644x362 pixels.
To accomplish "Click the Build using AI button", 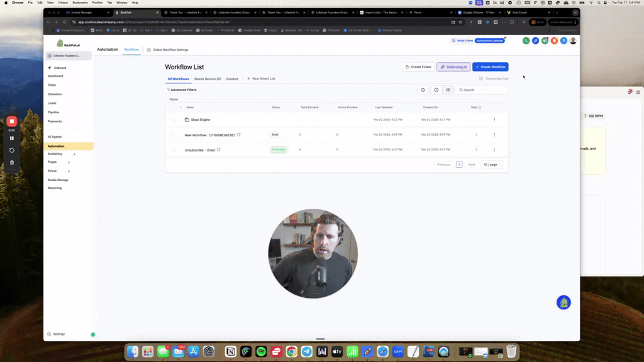I will tap(453, 67).
